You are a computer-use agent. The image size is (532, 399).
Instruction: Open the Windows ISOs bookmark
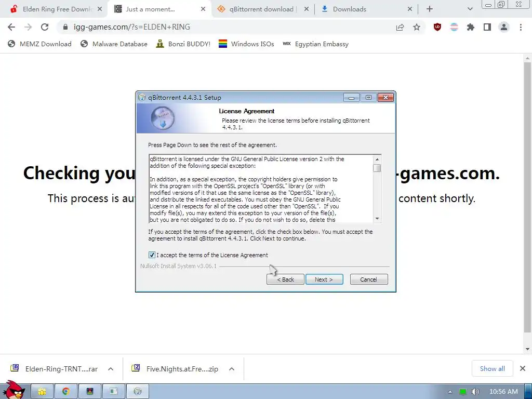246,44
